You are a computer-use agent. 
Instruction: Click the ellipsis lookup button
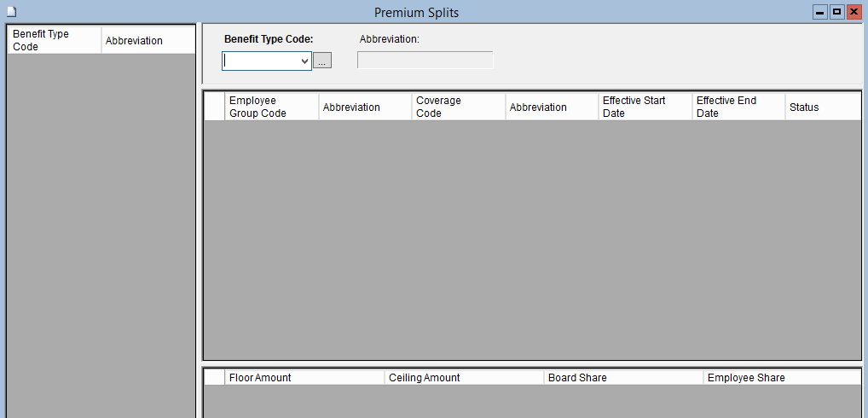pos(322,61)
